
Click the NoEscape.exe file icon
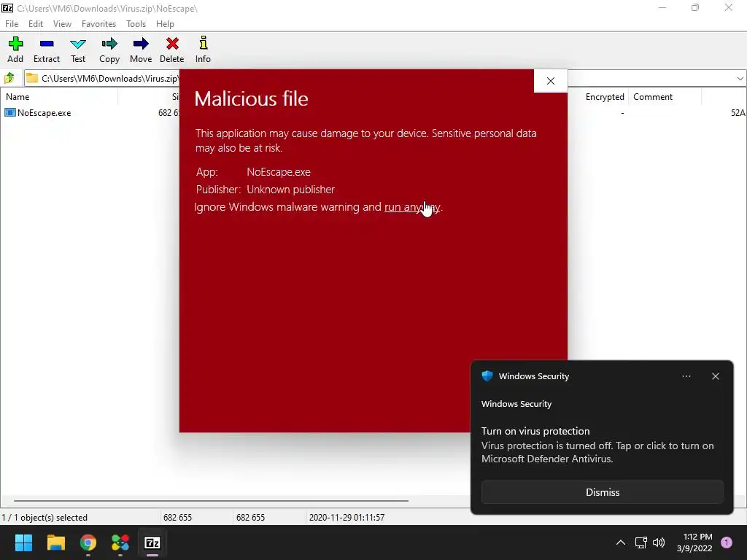[9, 112]
